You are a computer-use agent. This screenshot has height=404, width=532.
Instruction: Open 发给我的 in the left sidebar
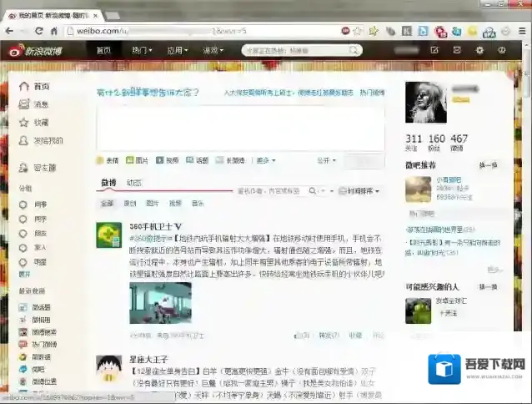(x=40, y=140)
